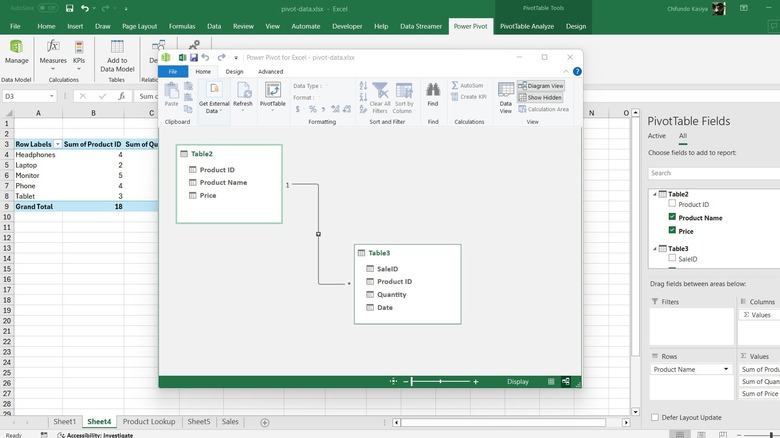Open Power Pivot quick access customize dropdown

236,58
